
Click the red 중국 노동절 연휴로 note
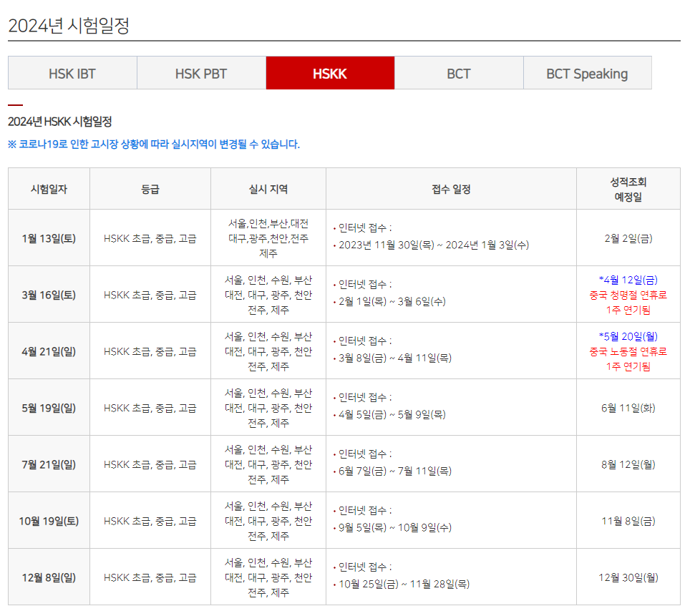628,351
